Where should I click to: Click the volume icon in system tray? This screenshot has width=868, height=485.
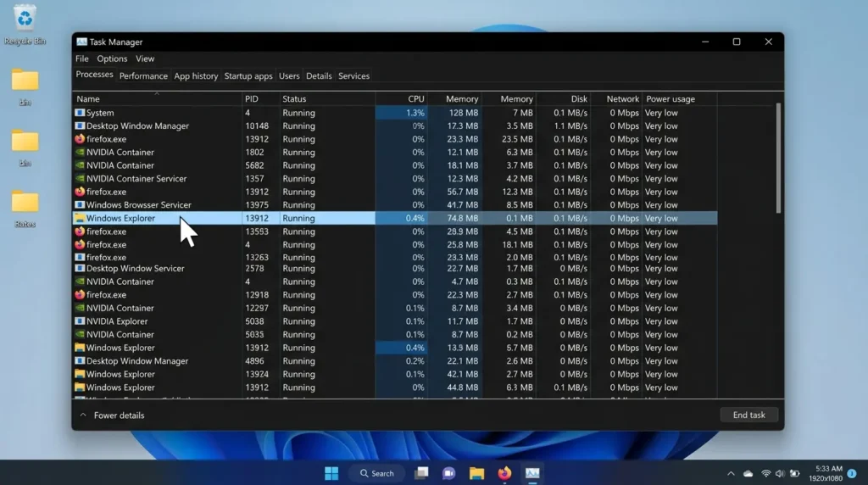(780, 474)
